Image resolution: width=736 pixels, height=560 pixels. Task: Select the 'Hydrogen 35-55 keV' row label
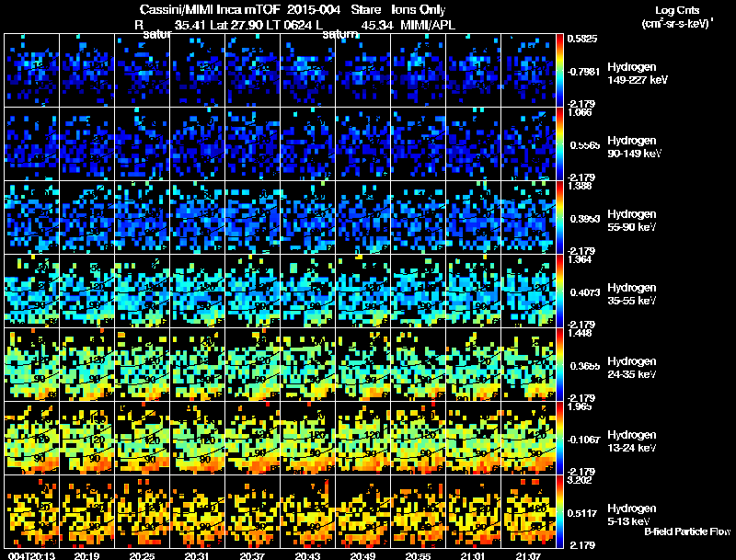632,294
